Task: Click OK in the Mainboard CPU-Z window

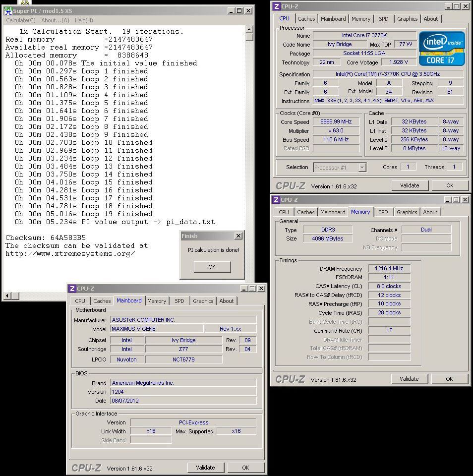Action: 245,468
